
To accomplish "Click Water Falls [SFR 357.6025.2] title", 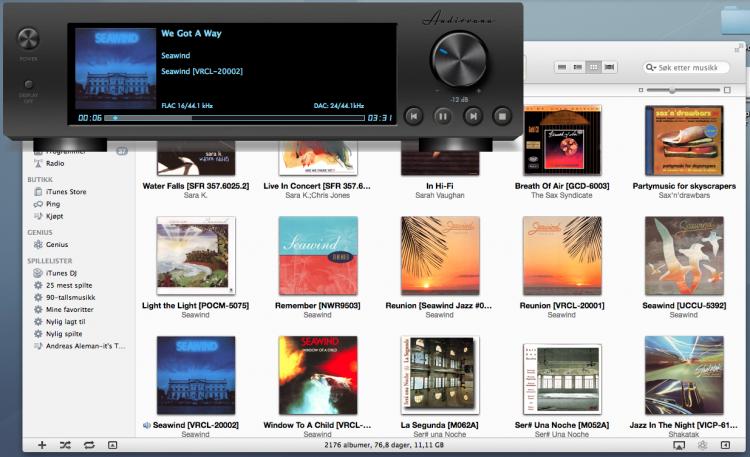I will click(196, 186).
